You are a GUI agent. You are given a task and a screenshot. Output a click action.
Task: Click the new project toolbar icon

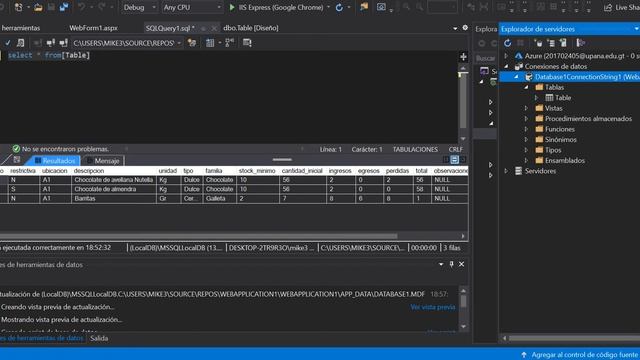coord(18,7)
